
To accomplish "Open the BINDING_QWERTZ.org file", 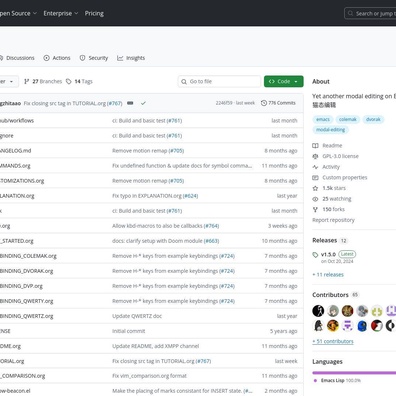I will coord(26,316).
